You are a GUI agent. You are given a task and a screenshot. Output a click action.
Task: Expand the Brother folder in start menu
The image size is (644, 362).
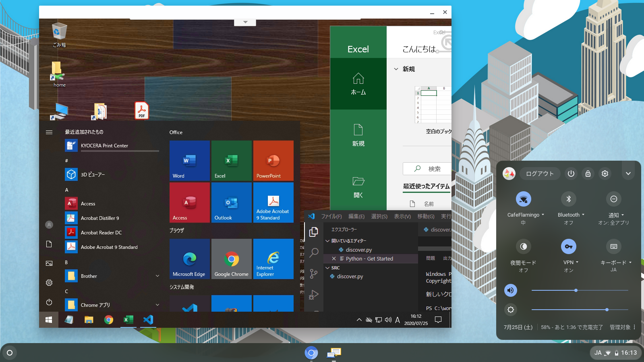pos(157,276)
